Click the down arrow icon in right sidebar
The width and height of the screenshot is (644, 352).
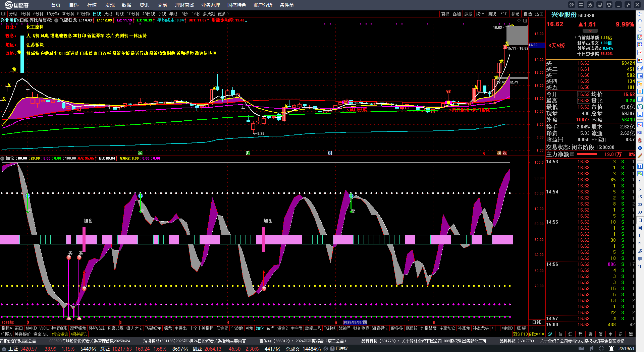pyautogui.click(x=640, y=30)
